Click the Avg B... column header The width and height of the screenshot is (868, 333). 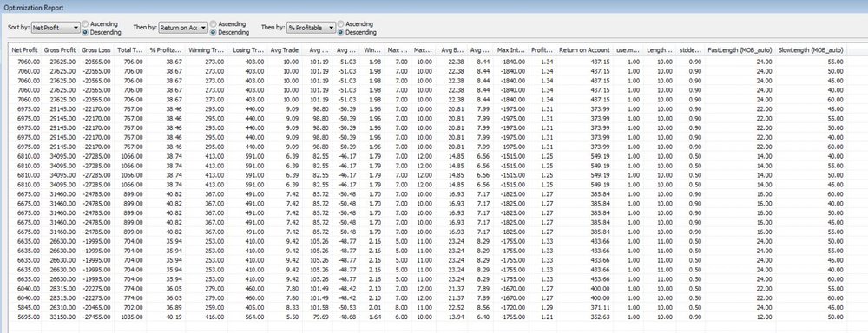coord(452,49)
